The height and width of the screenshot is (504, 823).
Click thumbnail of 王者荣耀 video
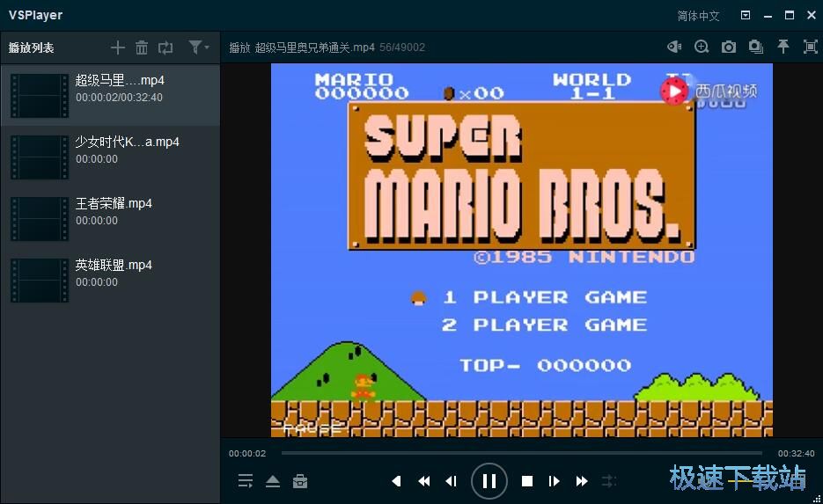pos(40,219)
